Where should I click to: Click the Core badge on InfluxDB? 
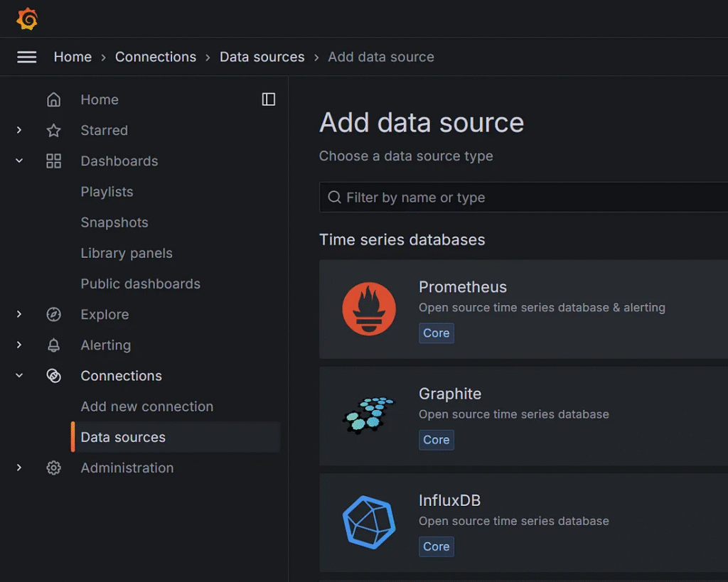[436, 546]
